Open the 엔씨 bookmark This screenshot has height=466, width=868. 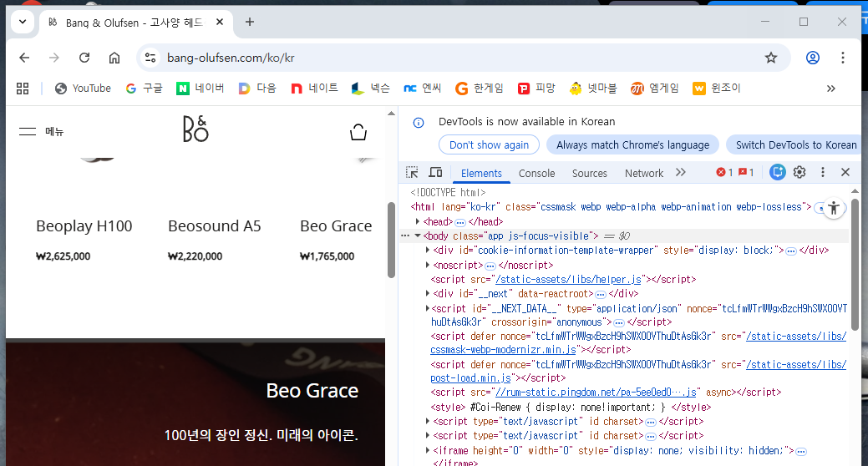pyautogui.click(x=423, y=89)
